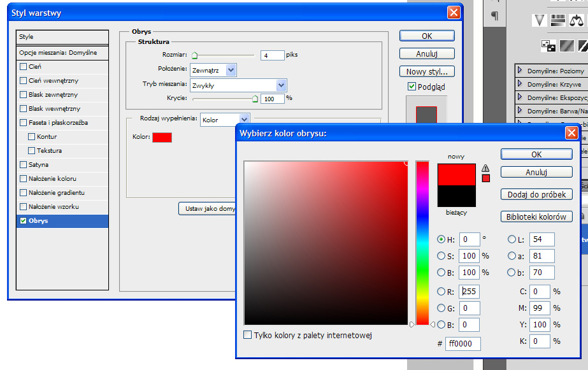The image size is (588, 370).
Task: Click the Biblioteki kolorów button
Action: [536, 217]
